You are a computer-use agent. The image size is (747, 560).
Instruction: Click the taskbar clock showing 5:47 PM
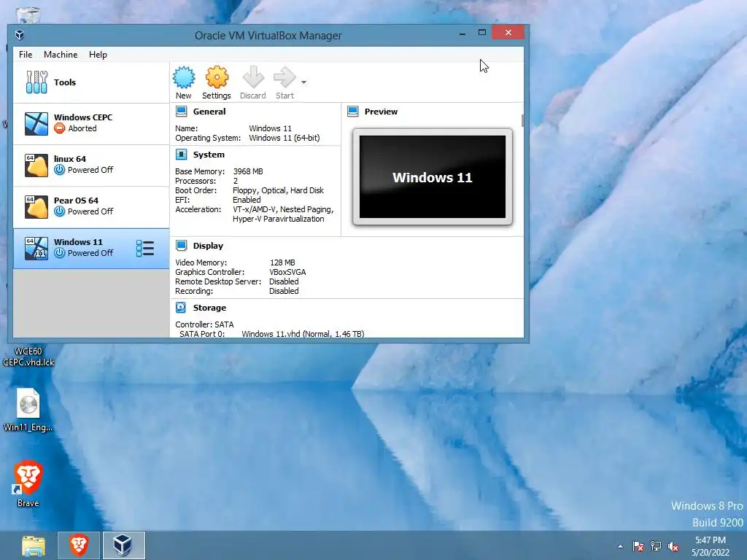coord(711,545)
